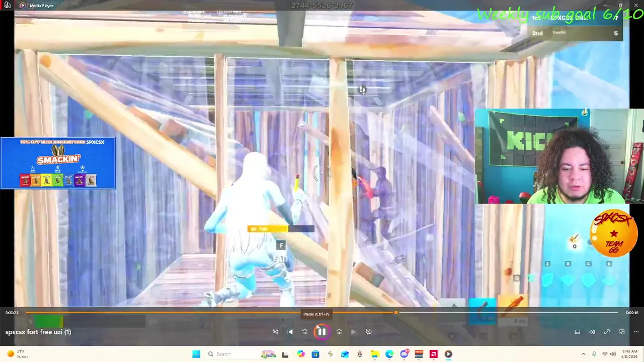Image resolution: width=644 pixels, height=362 pixels.
Task: Pause the video with the center pause button
Action: [x=321, y=332]
